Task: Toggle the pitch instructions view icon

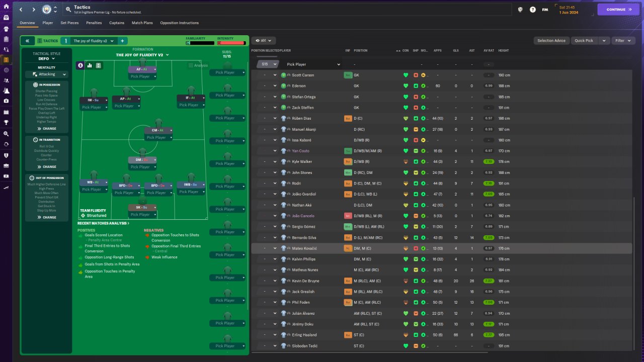Action: click(99, 65)
